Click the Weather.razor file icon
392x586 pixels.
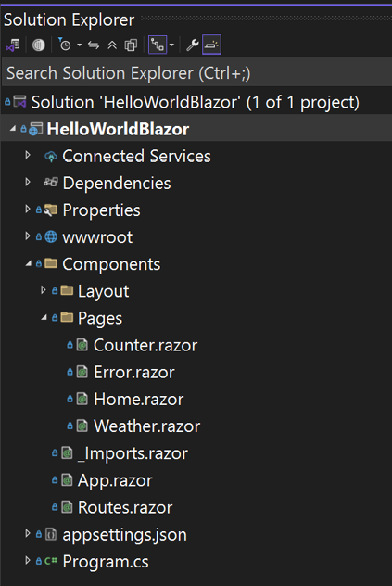(82, 426)
